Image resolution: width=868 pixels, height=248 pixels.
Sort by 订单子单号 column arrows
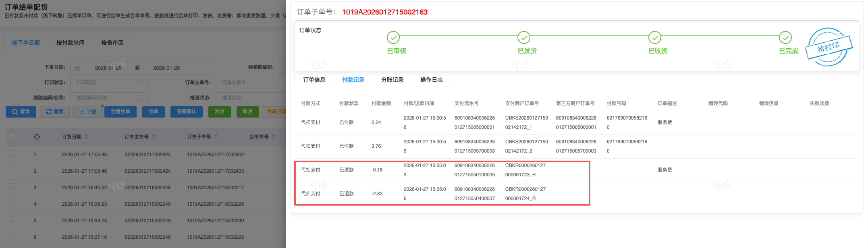(x=216, y=137)
